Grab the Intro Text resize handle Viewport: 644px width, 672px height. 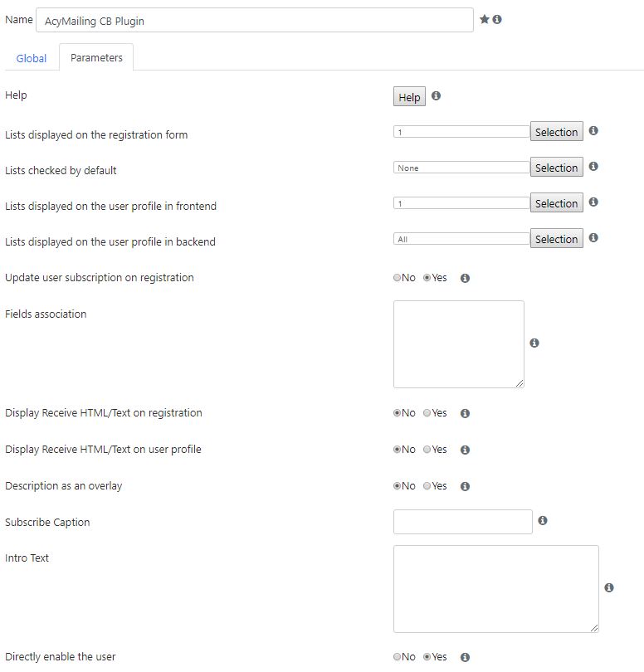click(594, 628)
